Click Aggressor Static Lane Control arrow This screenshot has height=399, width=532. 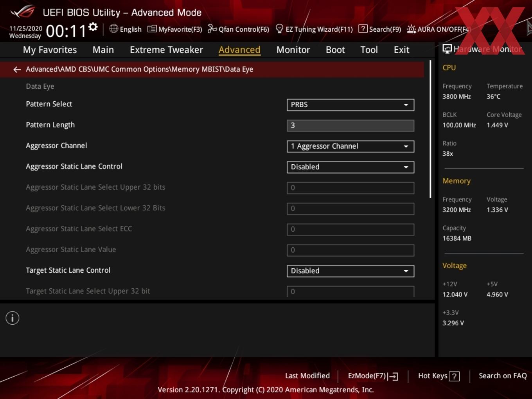click(406, 167)
